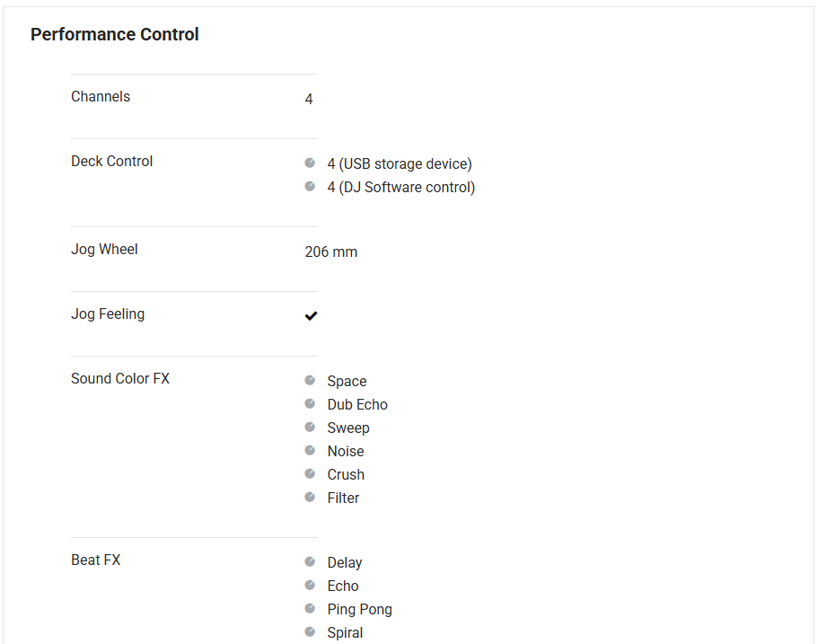This screenshot has width=818, height=644.
Task: Select the Channels row label
Action: tap(101, 97)
